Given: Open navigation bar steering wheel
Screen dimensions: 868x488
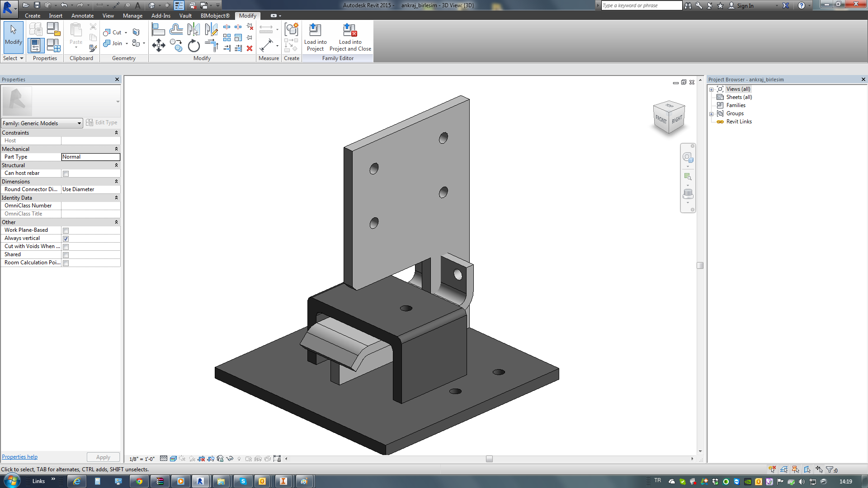Looking at the screenshot, I should (x=687, y=157).
